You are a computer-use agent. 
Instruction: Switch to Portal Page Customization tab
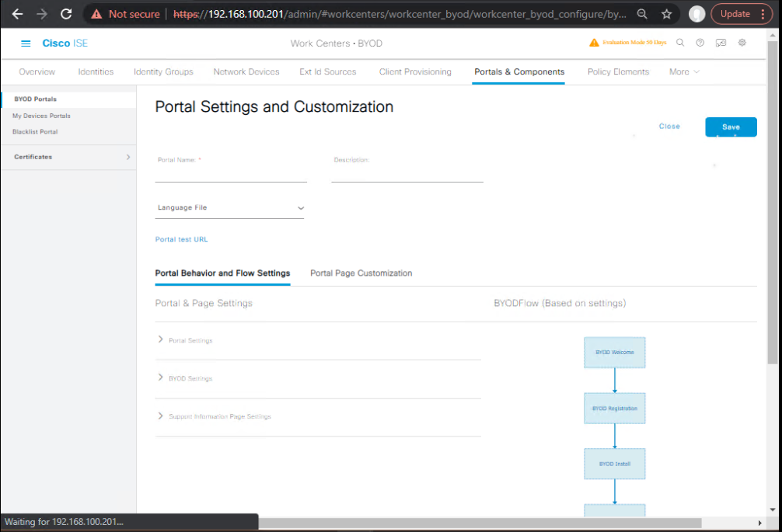click(361, 273)
